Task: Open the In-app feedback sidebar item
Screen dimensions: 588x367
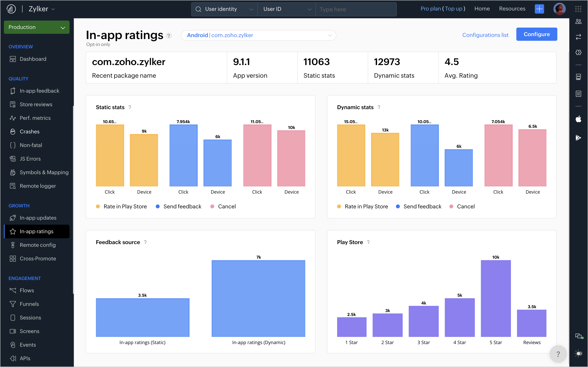Action: pyautogui.click(x=37, y=91)
